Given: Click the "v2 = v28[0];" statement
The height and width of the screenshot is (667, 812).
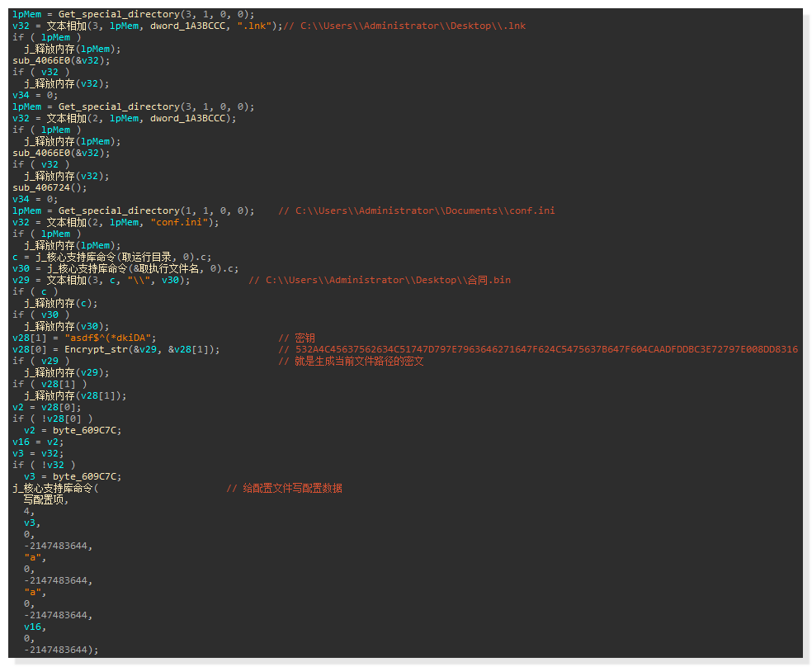Looking at the screenshot, I should point(46,407).
